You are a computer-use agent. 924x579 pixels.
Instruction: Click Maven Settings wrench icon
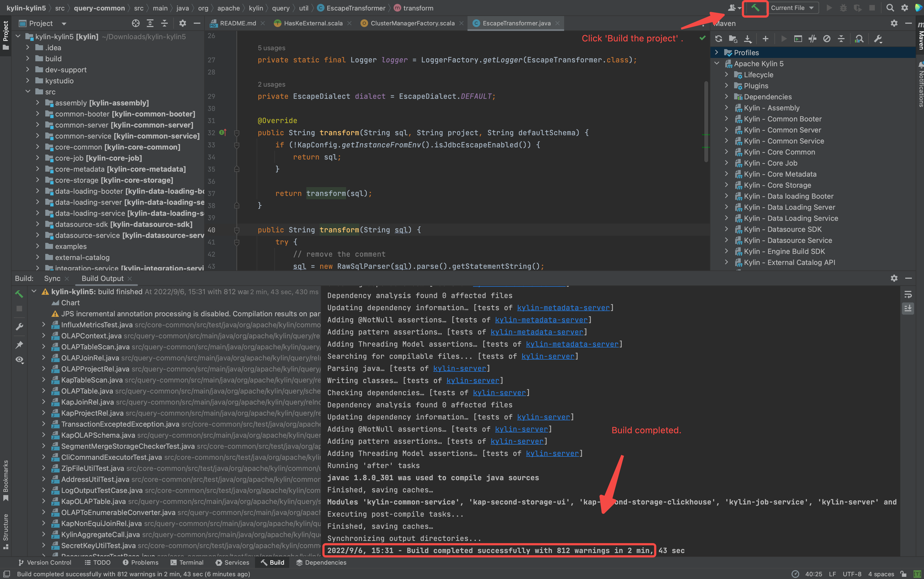pyautogui.click(x=878, y=39)
